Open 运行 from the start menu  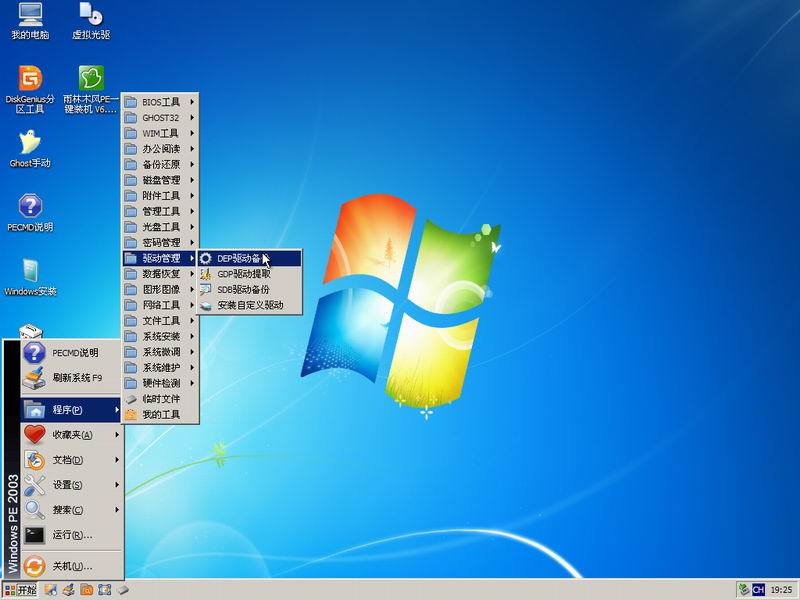[x=72, y=535]
